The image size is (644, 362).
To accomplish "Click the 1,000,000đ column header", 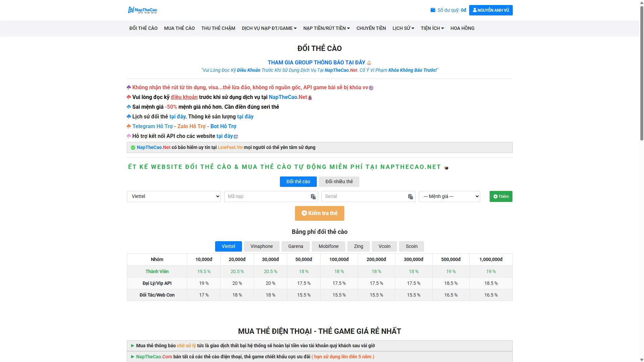I will [x=491, y=259].
